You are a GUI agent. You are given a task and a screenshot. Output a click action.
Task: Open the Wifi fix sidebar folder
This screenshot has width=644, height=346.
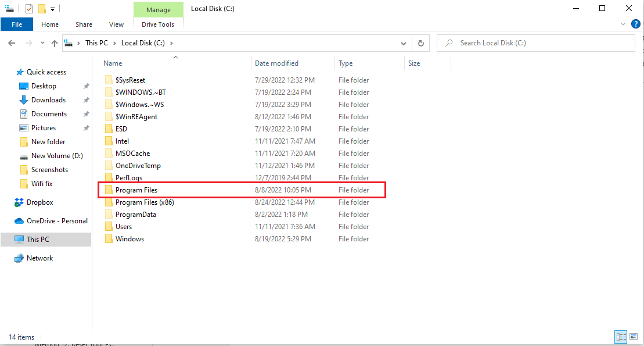(42, 184)
